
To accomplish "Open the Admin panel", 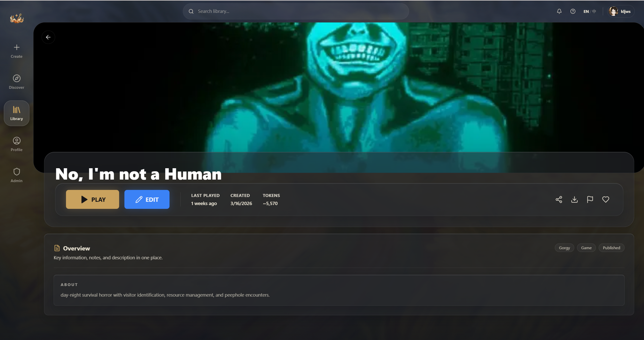I will point(17,175).
